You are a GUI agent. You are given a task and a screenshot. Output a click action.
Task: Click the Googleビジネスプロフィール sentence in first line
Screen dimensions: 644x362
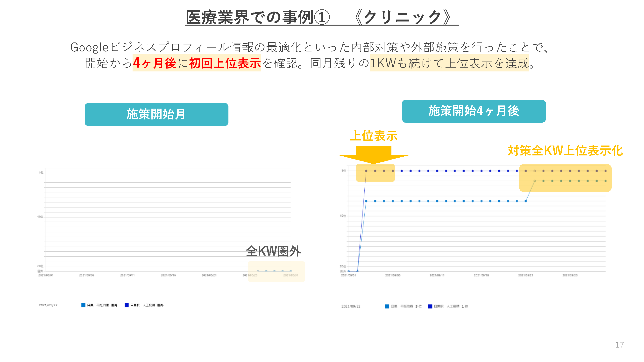(x=309, y=47)
